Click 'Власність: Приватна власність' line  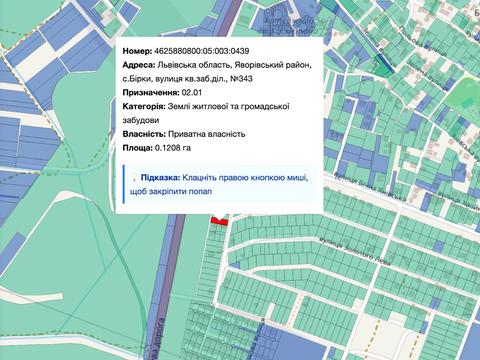184,134
